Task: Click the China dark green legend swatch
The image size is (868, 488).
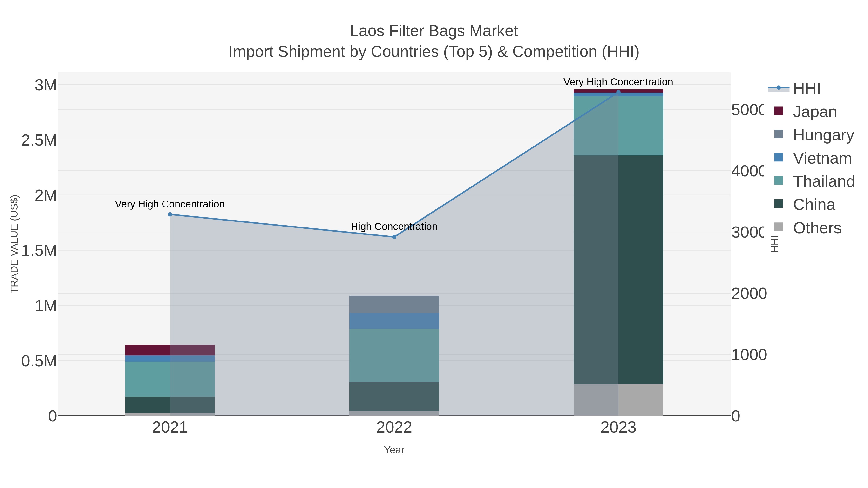Action: [x=779, y=204]
